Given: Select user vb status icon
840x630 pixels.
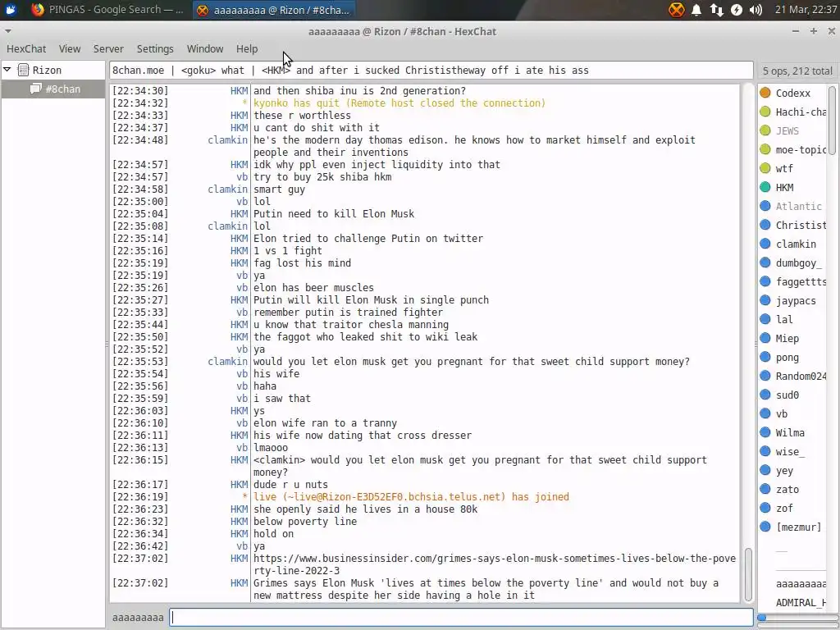Looking at the screenshot, I should pyautogui.click(x=765, y=413).
